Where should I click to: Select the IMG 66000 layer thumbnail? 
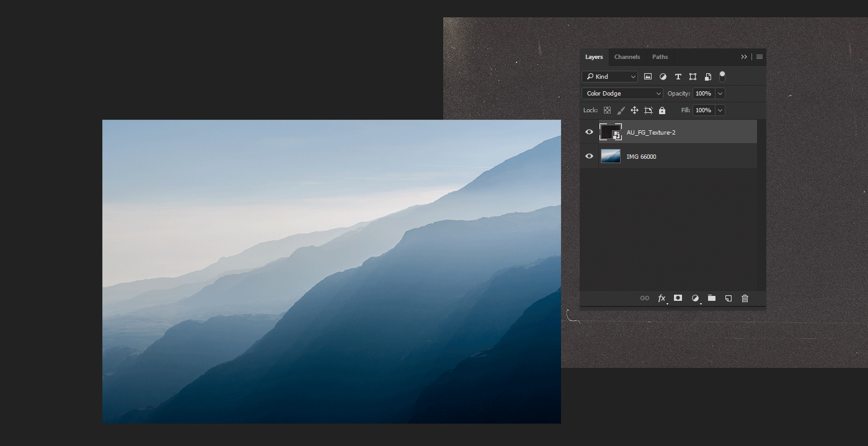click(x=611, y=156)
